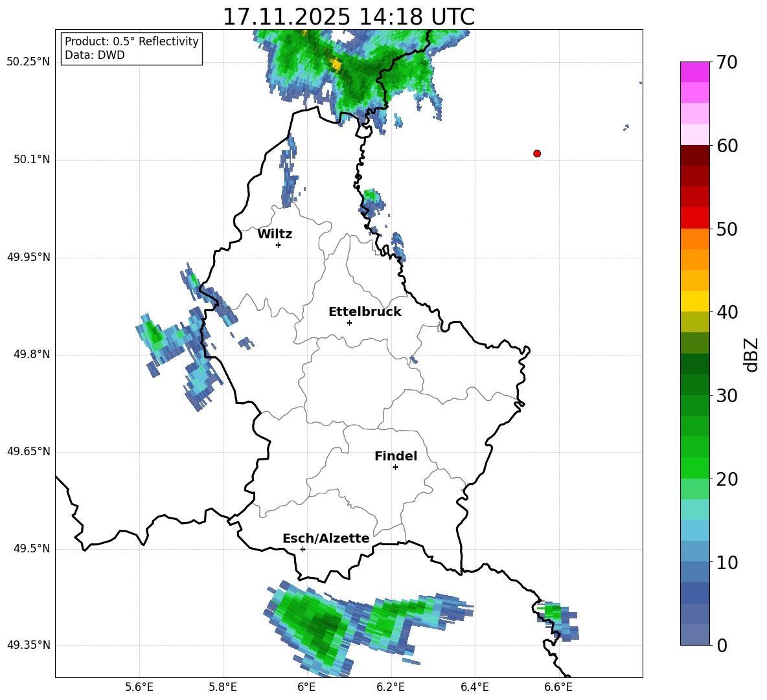This screenshot has height=700, width=767.
Task: Click the Ettelbruck city label
Action: click(x=365, y=312)
